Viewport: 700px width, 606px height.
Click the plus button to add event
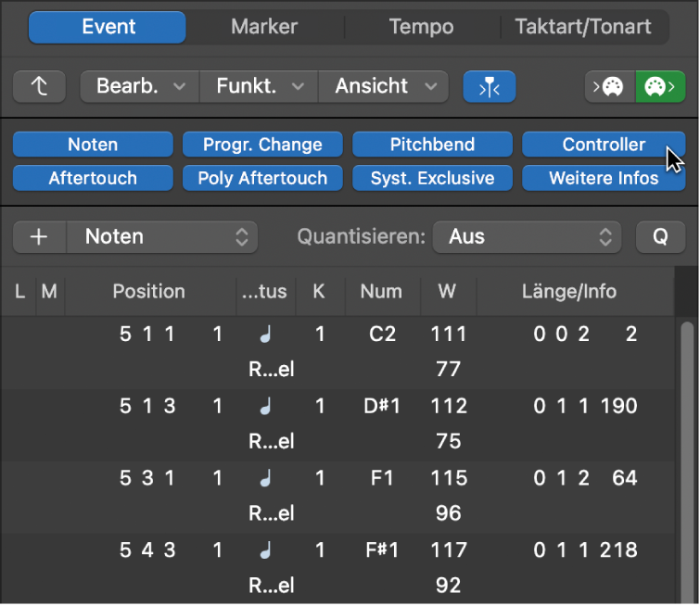click(40, 237)
